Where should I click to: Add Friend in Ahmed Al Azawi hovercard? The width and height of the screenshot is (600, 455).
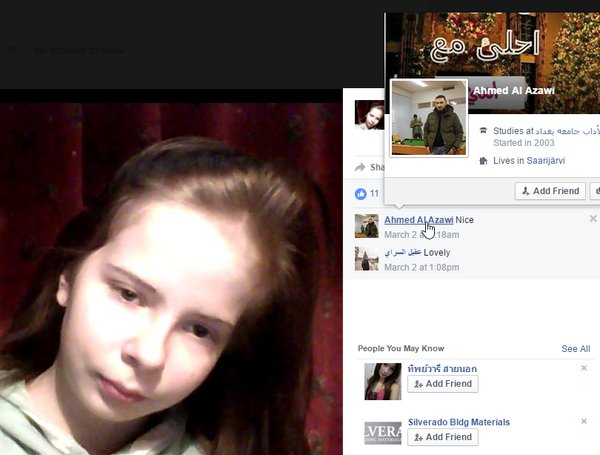550,191
